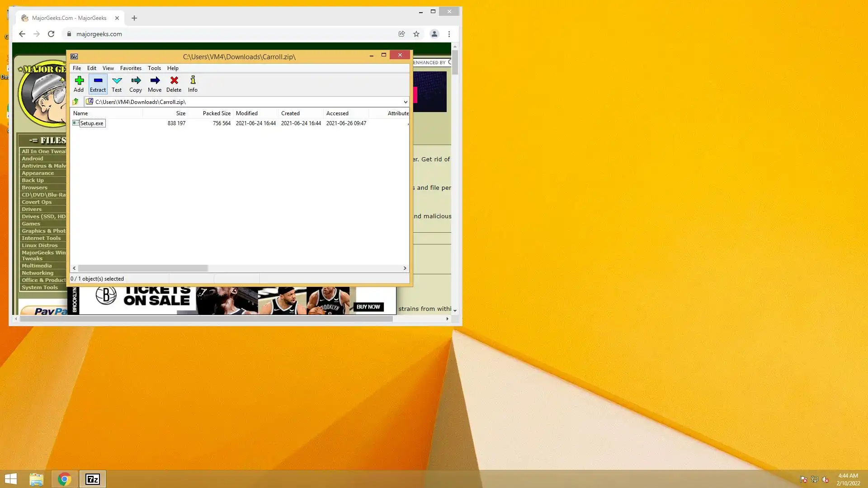Go up one folder level icon
868x488 pixels.
(75, 102)
